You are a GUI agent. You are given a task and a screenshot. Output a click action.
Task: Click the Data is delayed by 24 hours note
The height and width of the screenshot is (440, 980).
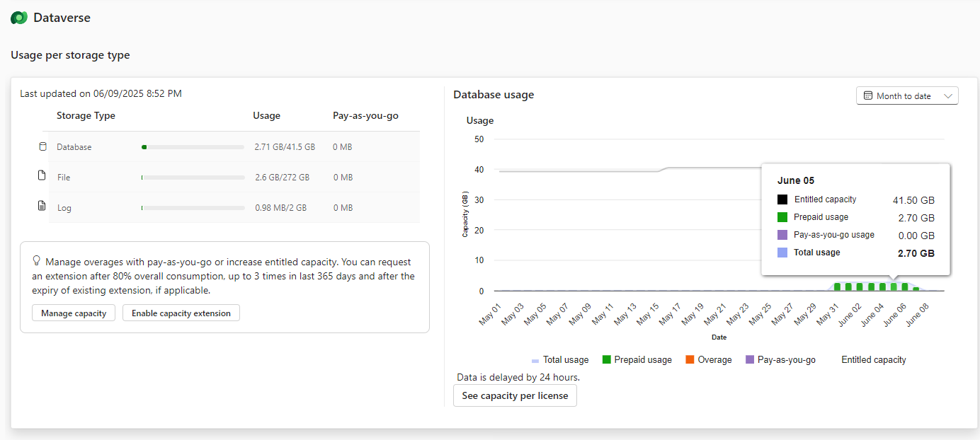(x=518, y=377)
